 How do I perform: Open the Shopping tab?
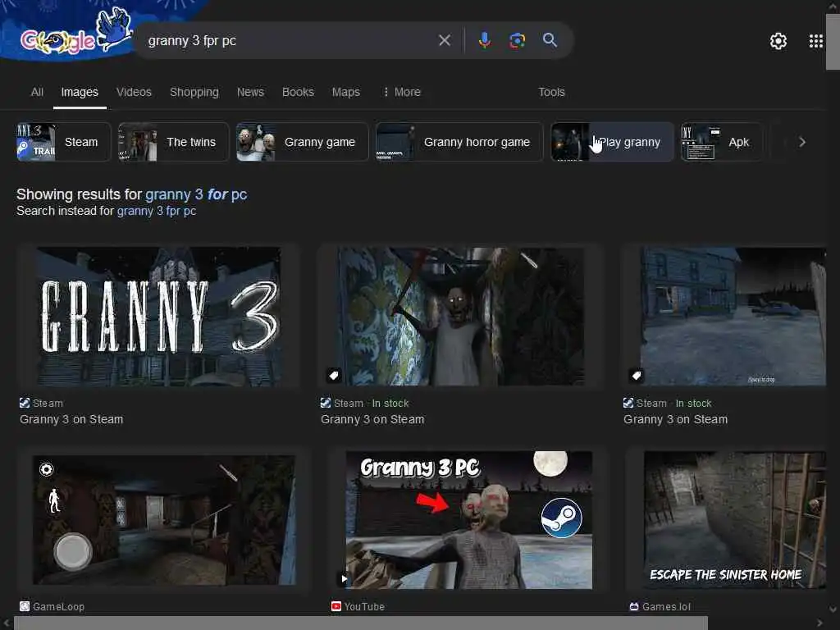click(194, 92)
